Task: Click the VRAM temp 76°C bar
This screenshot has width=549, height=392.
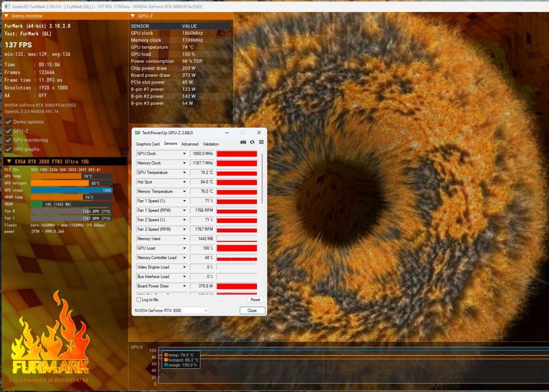Action: click(72, 197)
